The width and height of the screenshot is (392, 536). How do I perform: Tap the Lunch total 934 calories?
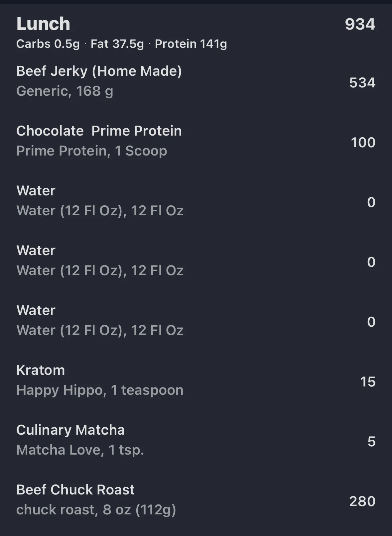click(x=360, y=24)
